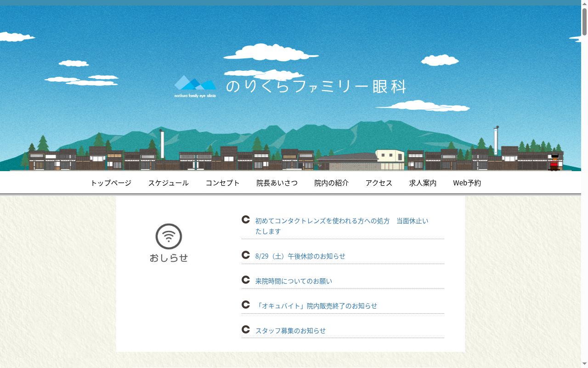This screenshot has width=588, height=368.
Task: Click the page's vertical scrollbar thumb
Action: click(x=584, y=21)
